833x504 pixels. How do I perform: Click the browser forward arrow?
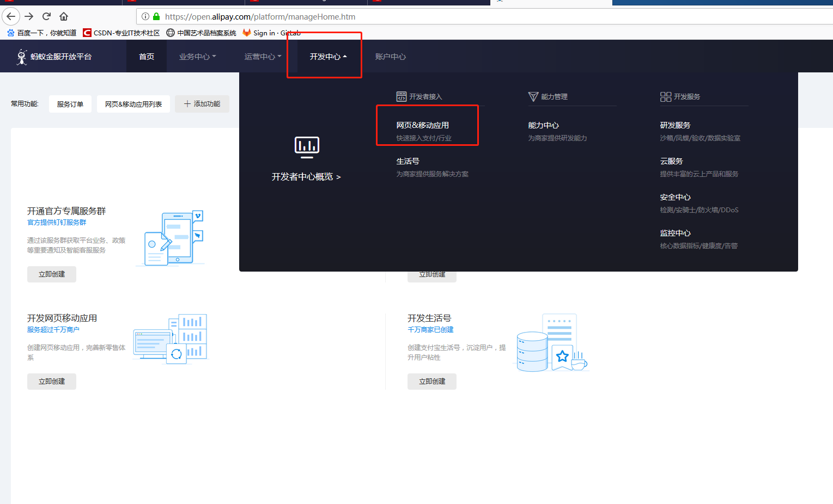(29, 16)
